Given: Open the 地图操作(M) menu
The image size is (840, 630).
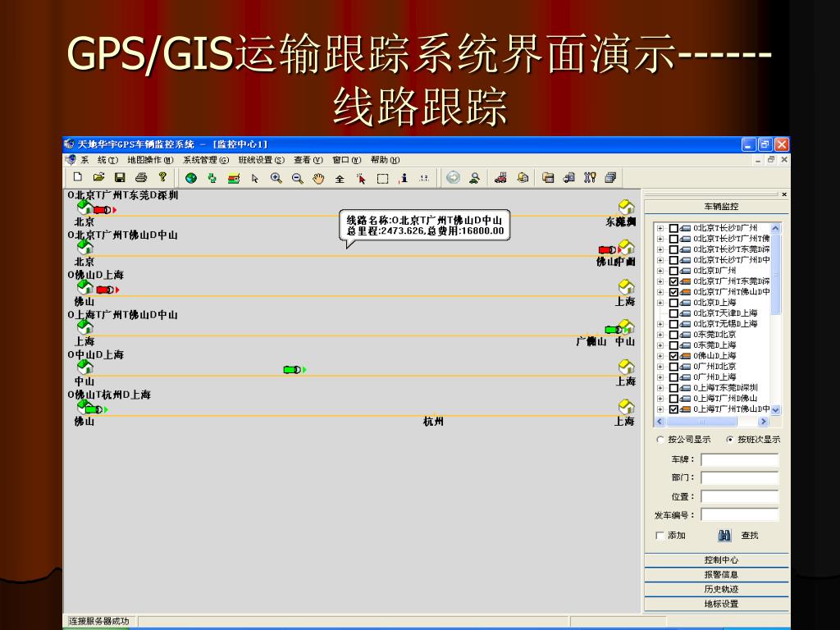Looking at the screenshot, I should [x=151, y=160].
